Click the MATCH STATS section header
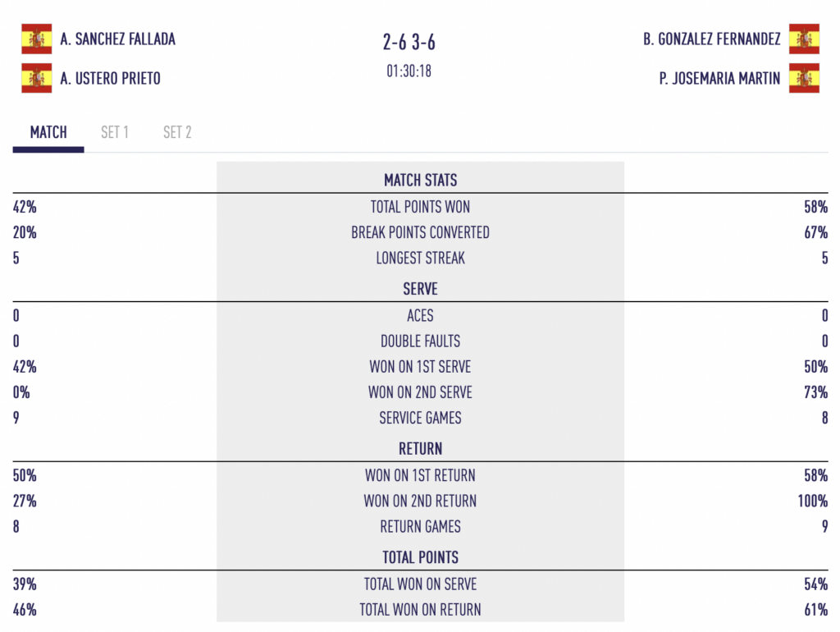This screenshot has width=840, height=632. 420,181
